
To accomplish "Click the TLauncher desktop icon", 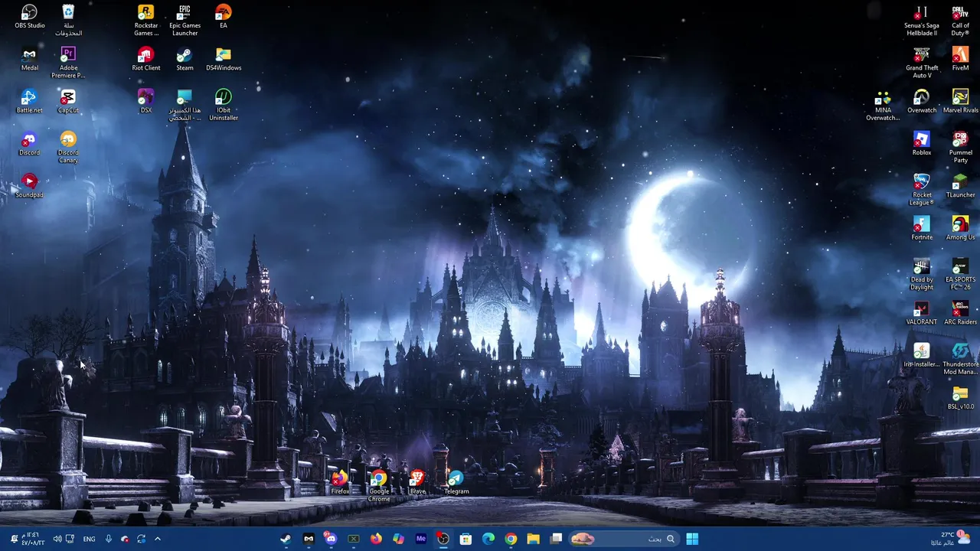I will [960, 186].
